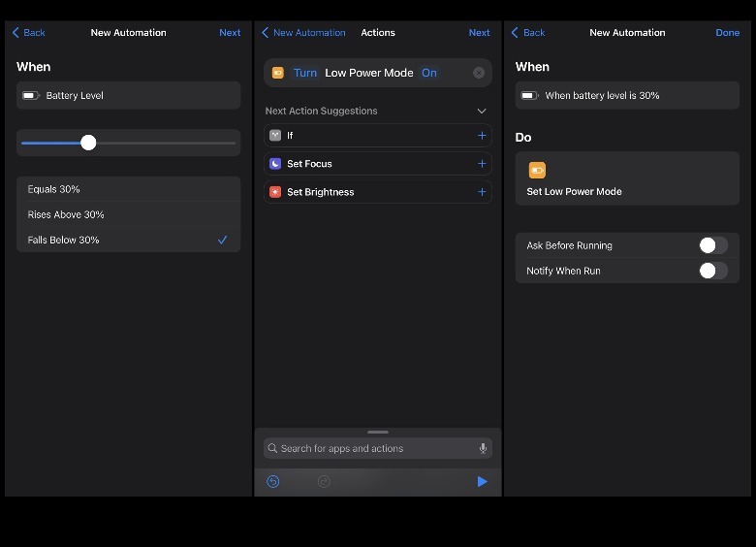The image size is (756, 547).
Task: Tap When battery level is 30% row
Action: coord(627,95)
